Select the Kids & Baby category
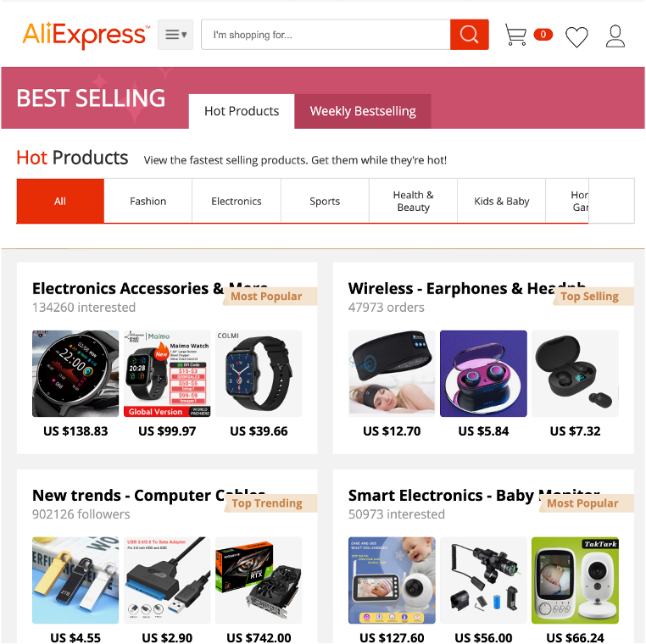646x644 pixels. (x=501, y=201)
